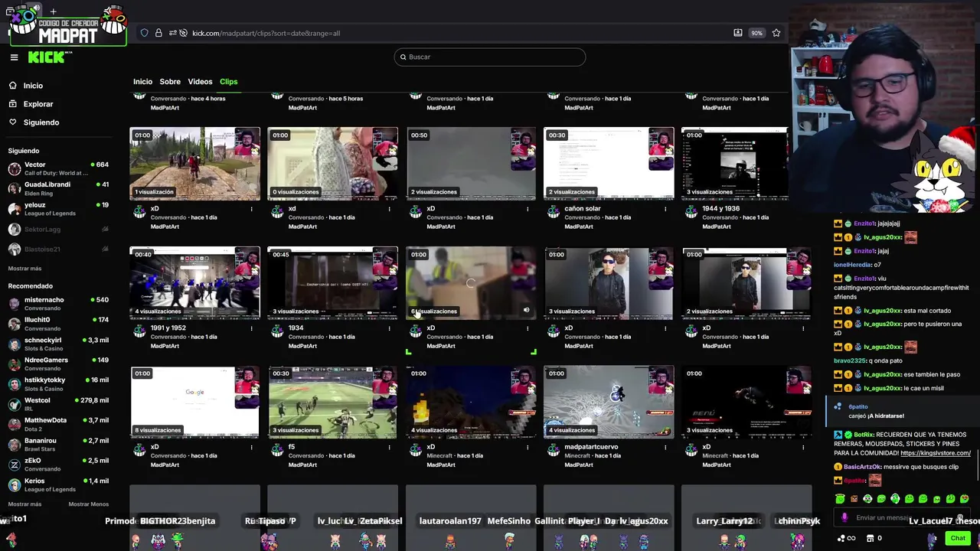The width and height of the screenshot is (980, 551).
Task: Go to Siguiendo in the sidebar
Action: point(41,122)
